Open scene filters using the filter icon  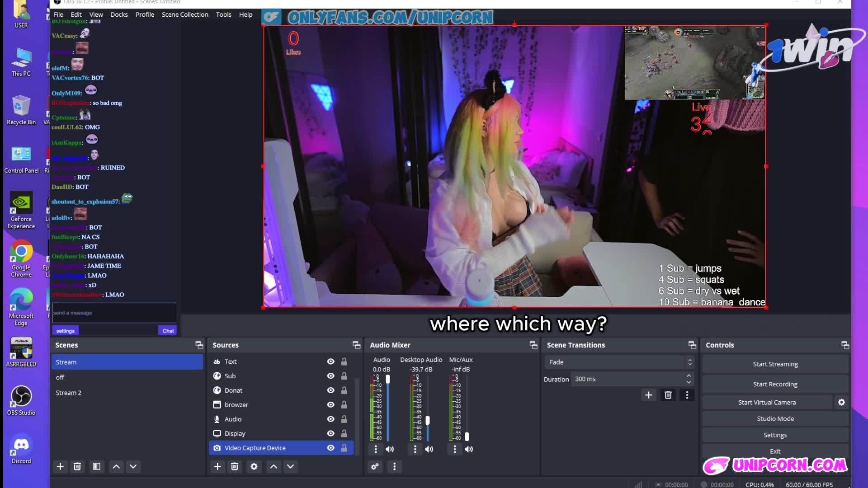coord(97,466)
